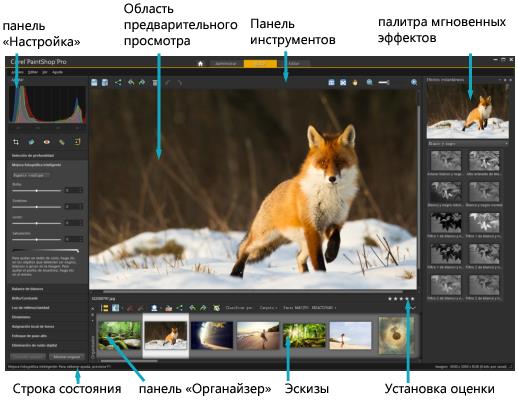
Task: Select the Red Eye removal tool
Action: pos(47,142)
